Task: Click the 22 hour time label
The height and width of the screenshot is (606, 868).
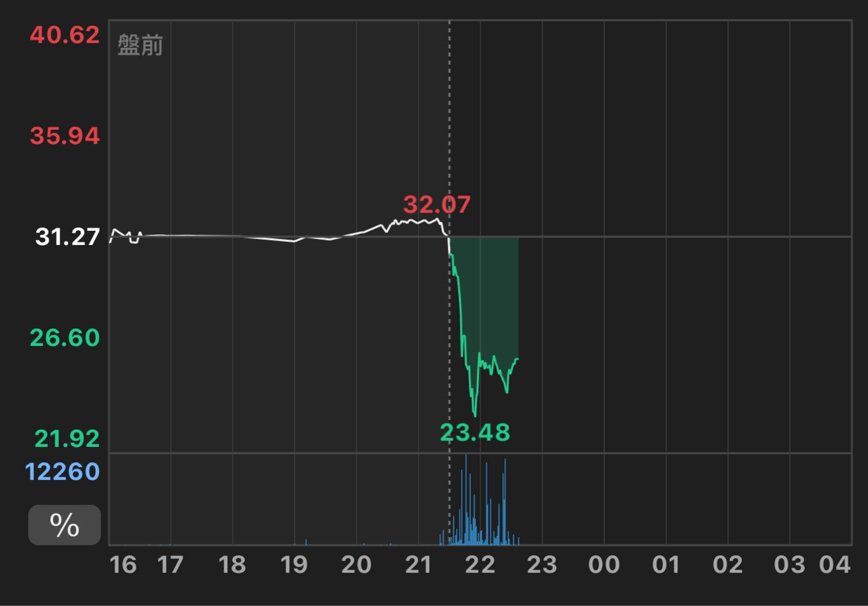Action: [480, 565]
